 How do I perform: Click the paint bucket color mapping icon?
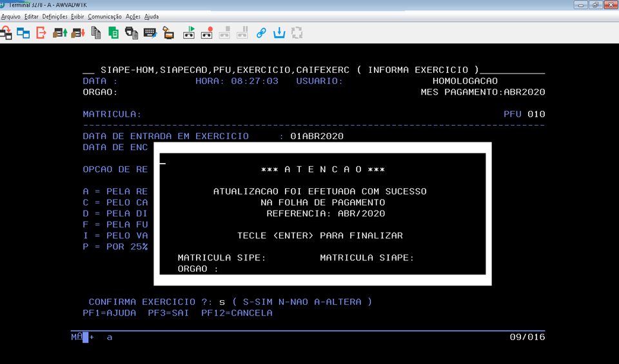(x=168, y=32)
